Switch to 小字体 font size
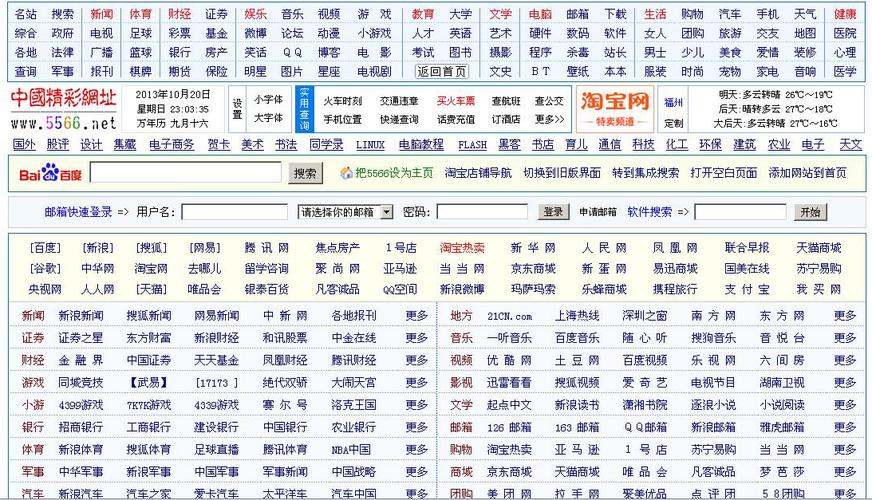The image size is (872, 500). pos(269,100)
